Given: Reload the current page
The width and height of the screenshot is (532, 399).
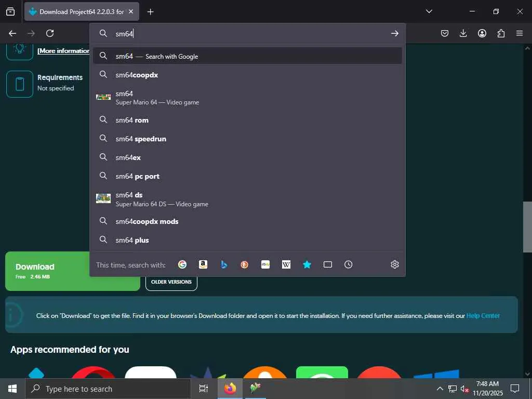Looking at the screenshot, I should click(50, 33).
